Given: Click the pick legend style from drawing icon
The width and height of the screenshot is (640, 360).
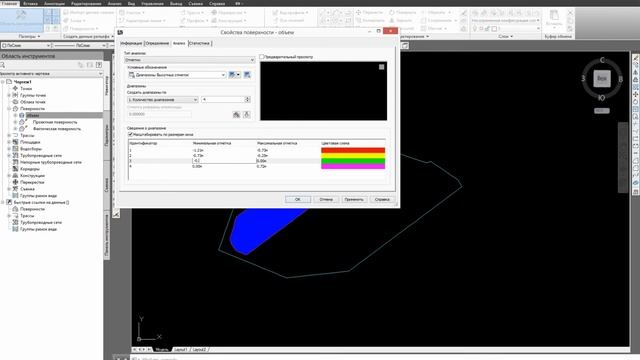Looking at the screenshot, I should (247, 75).
